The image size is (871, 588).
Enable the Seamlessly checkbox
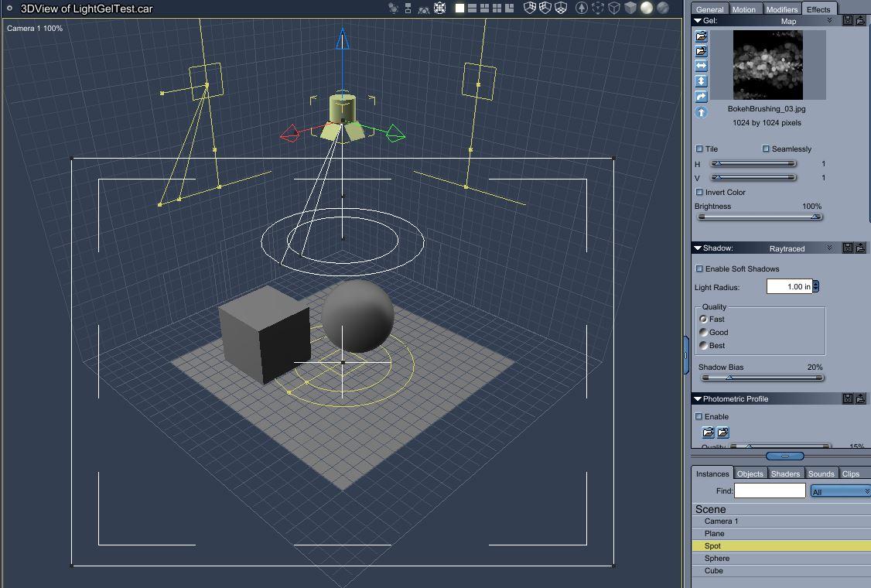(766, 149)
